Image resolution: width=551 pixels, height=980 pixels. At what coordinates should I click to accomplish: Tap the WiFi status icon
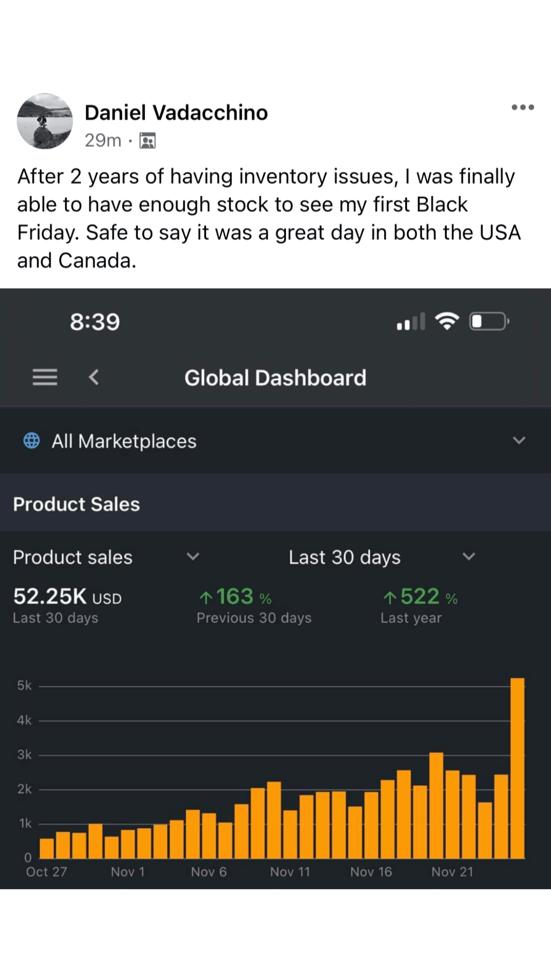447,321
